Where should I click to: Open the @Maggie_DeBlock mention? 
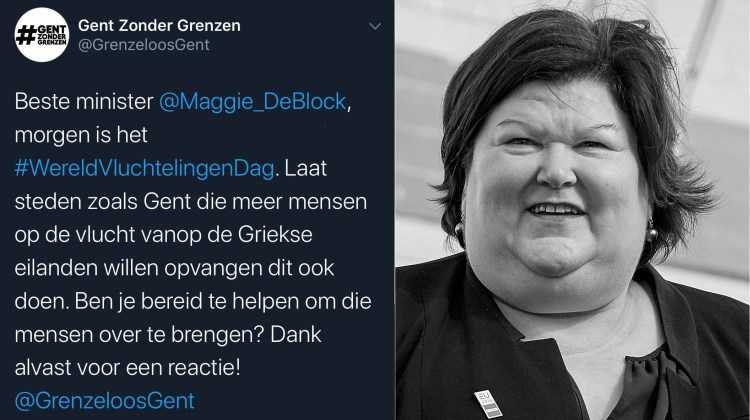(253, 102)
